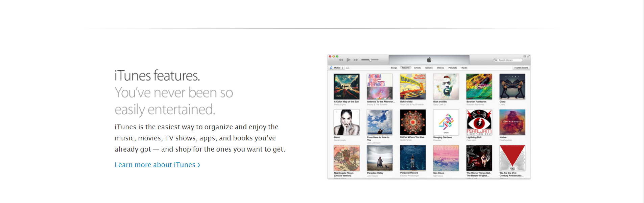Click the Learn more about iTunes link
The image size is (644, 203).
158,165
